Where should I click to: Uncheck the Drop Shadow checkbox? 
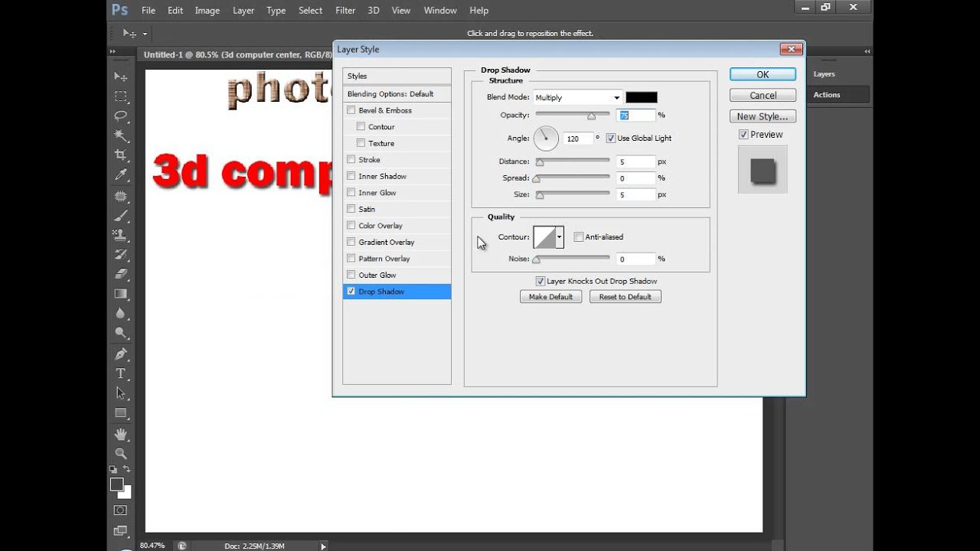pos(351,292)
